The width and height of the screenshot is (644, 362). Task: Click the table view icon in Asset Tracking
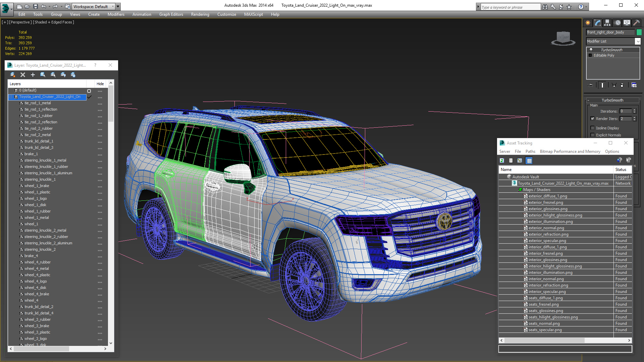[x=529, y=161]
